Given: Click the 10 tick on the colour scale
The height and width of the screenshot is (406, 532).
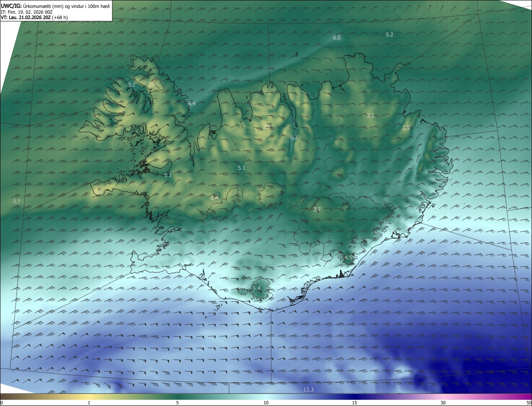Looking at the screenshot, I should 266,403.
